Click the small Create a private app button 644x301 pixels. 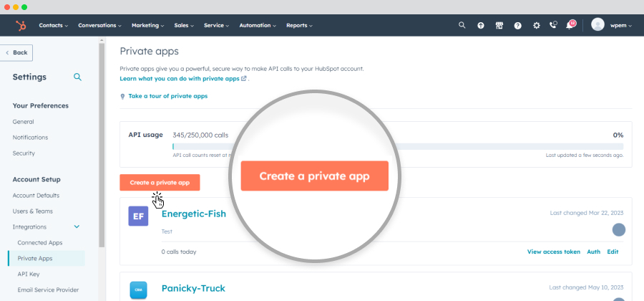160,183
